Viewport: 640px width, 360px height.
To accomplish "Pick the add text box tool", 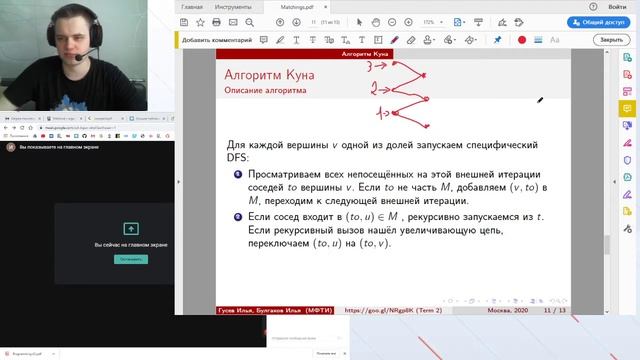I will 378,40.
